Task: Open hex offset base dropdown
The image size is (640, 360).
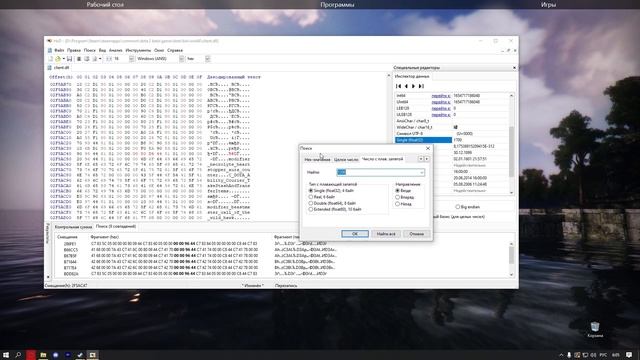Action: [x=207, y=59]
